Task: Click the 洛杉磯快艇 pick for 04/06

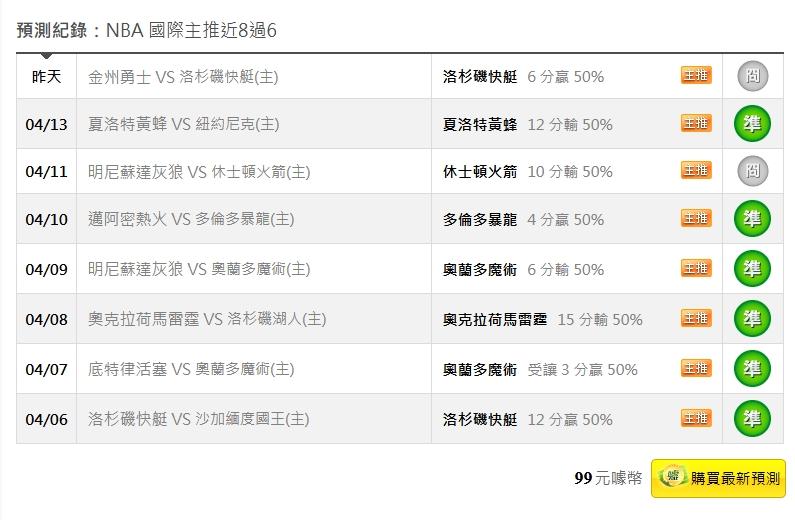Action: point(480,420)
